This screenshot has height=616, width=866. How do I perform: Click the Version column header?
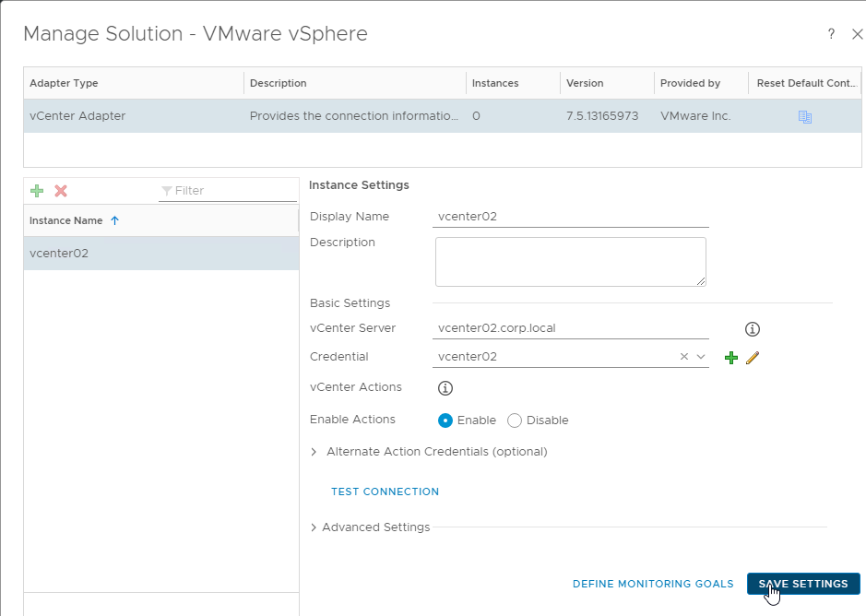pyautogui.click(x=607, y=83)
